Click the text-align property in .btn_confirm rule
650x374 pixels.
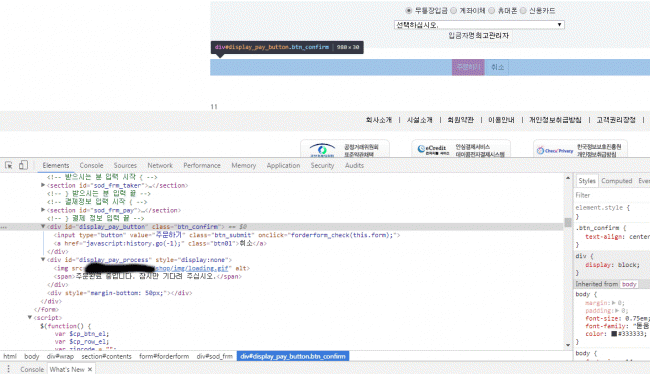(x=604, y=236)
